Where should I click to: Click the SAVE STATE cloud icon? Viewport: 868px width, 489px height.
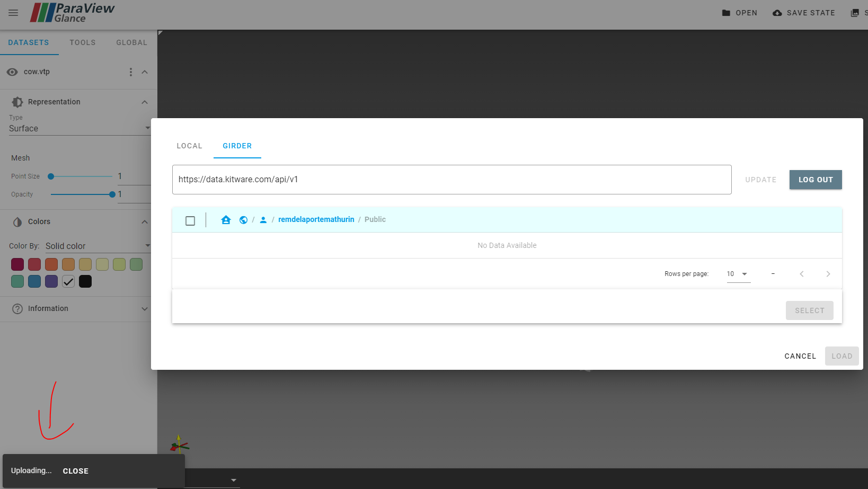(777, 13)
